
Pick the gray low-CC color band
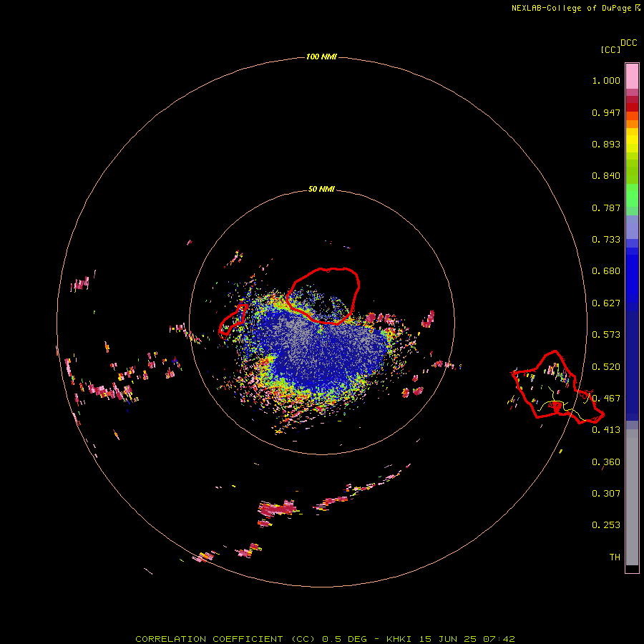coord(632,497)
